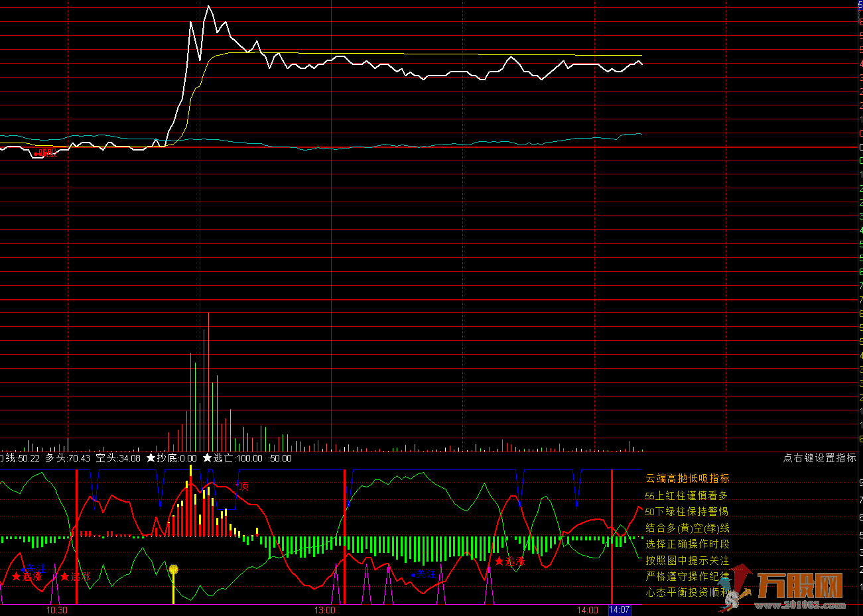Click the '点右键设置指标' indicator settings hint

(x=819, y=458)
